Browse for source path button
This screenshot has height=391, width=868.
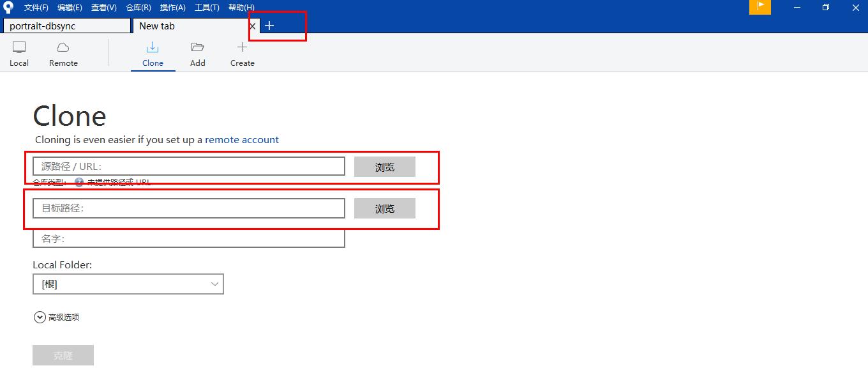pyautogui.click(x=385, y=167)
